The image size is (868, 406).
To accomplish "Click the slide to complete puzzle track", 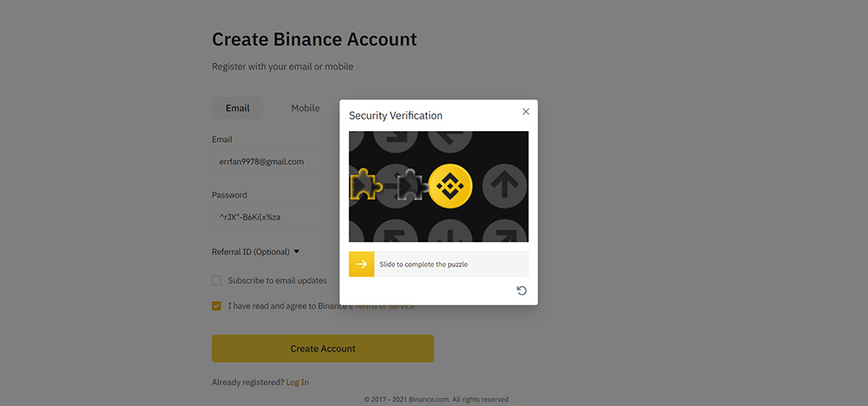I will 438,265.
